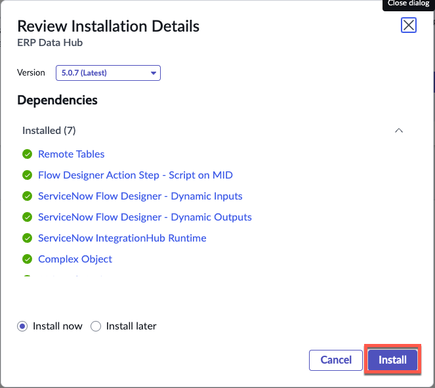Click check icon beside Dynamic Outputs dependency
Screen dimensions: 435x388
coord(27,217)
